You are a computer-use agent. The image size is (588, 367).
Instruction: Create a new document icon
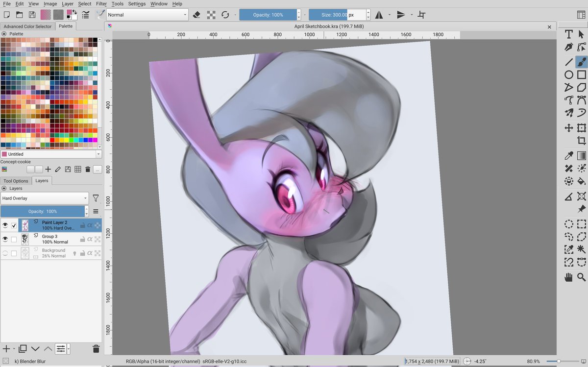pos(6,15)
